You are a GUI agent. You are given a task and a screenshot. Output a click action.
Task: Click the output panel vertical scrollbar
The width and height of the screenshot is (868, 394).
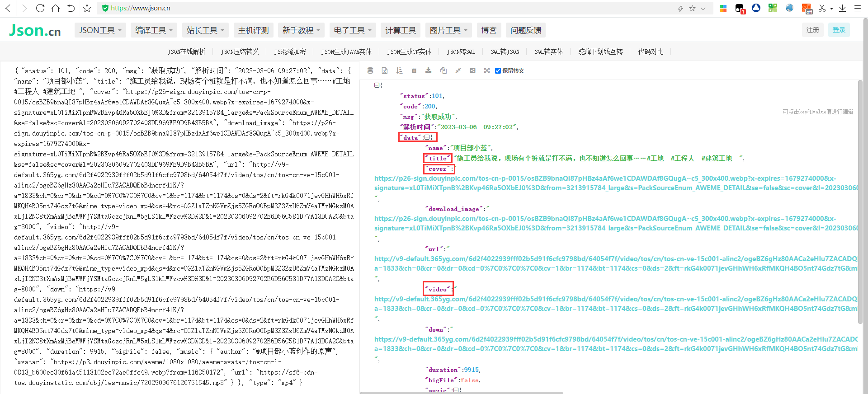point(860,202)
